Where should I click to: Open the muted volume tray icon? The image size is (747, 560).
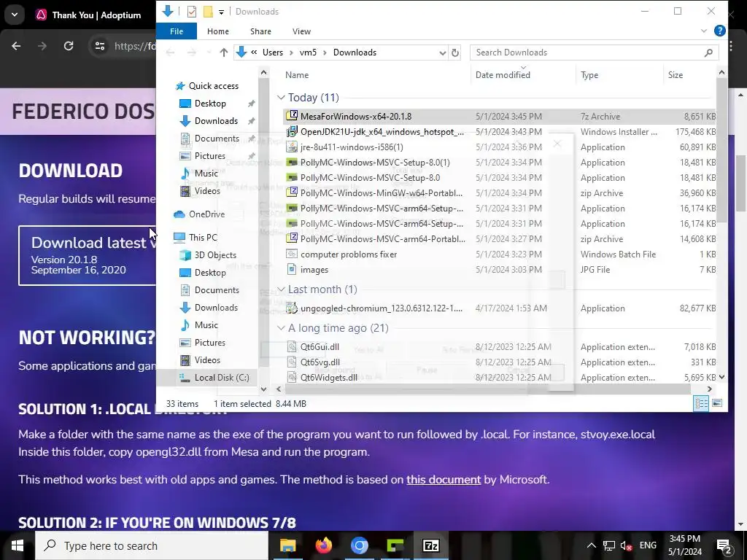(626, 545)
